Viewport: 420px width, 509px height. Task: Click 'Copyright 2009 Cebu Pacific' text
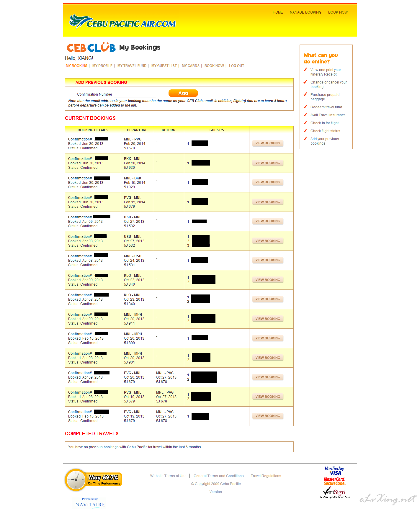(x=216, y=484)
